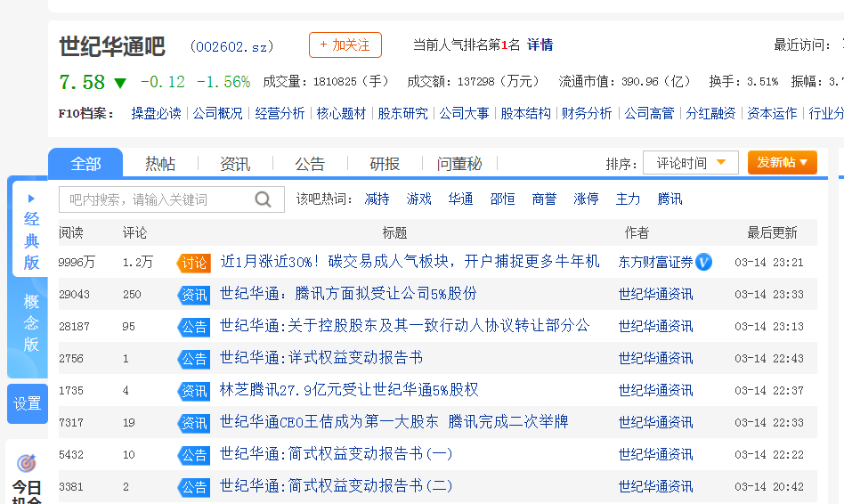Click the 今日机会 target icon

click(x=26, y=462)
